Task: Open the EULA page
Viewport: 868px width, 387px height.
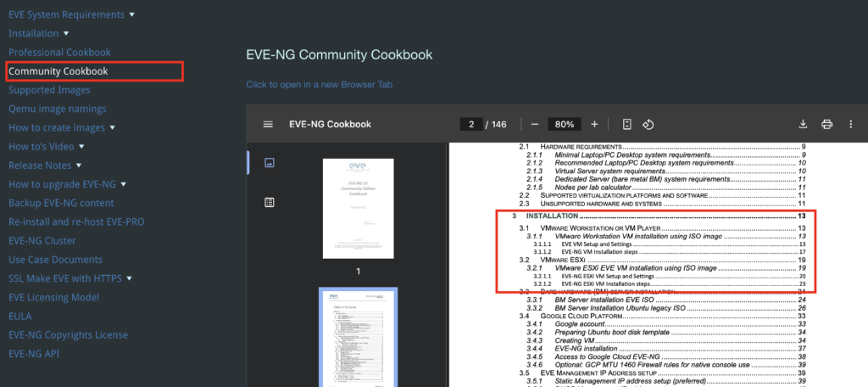Action: click(x=20, y=316)
